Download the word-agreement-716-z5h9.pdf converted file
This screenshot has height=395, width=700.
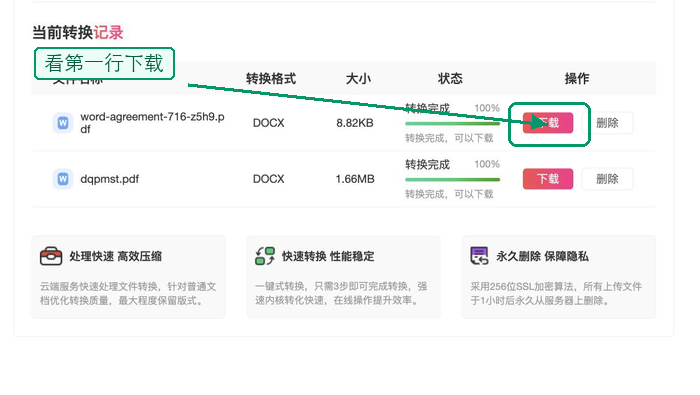548,123
